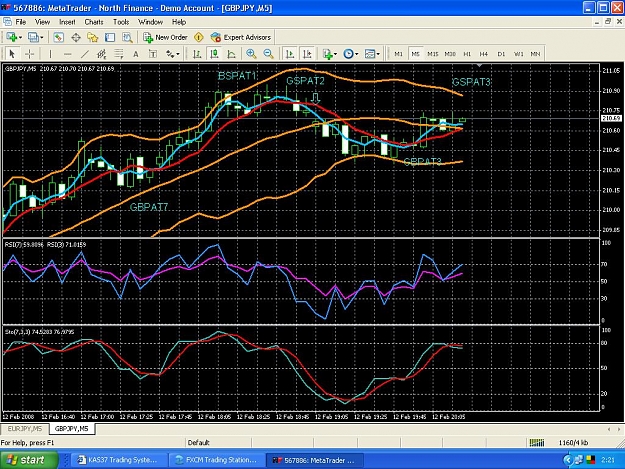Click the BSPAT1 chart label
Screen dimensions: 625x469
pos(237,76)
